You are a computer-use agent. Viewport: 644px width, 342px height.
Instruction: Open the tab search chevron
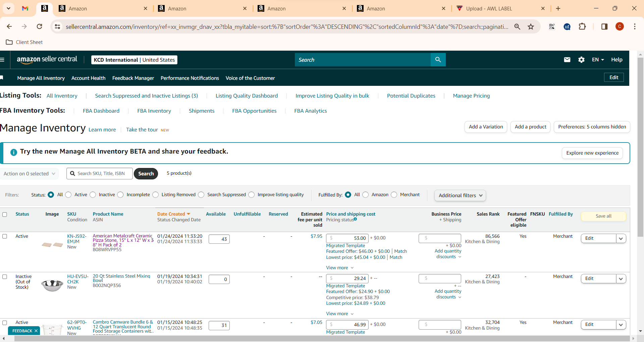point(8,8)
